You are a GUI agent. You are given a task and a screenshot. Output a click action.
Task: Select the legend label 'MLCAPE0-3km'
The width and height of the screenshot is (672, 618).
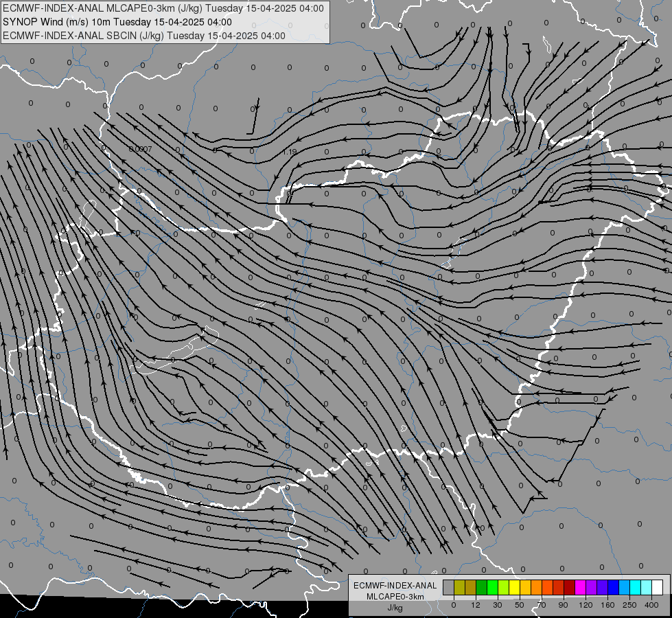[395, 597]
